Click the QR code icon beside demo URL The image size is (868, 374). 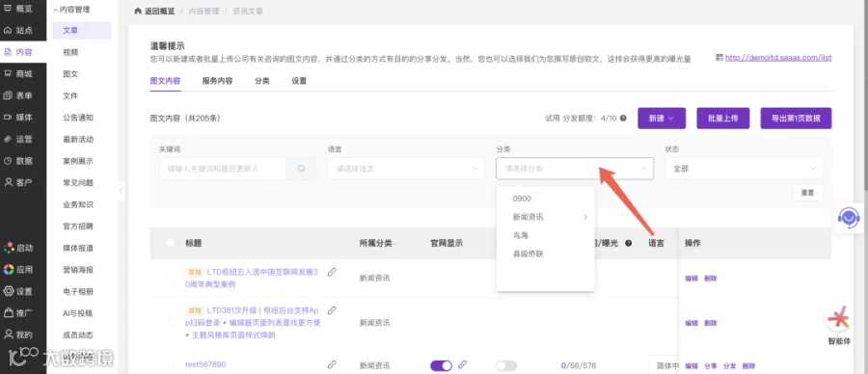tap(719, 57)
